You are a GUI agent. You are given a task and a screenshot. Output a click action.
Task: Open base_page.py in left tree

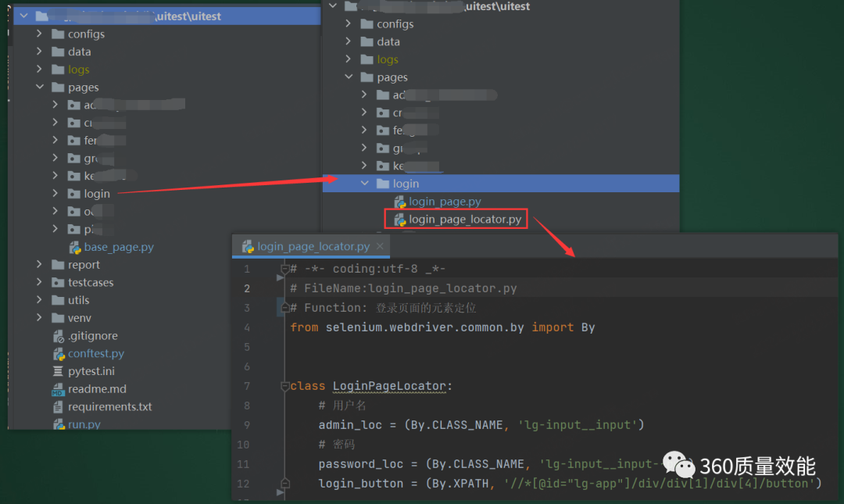[x=119, y=247]
